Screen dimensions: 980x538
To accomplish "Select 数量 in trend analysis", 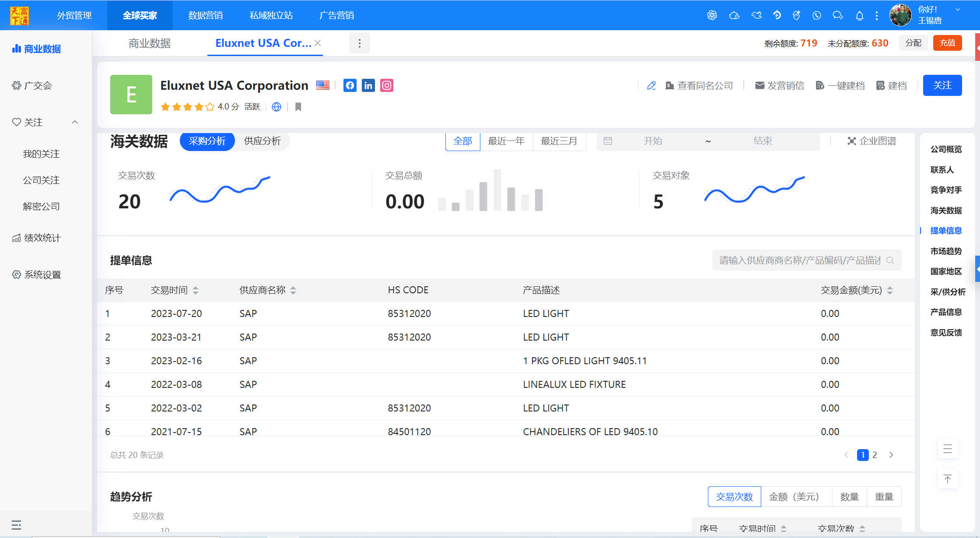I will point(850,497).
